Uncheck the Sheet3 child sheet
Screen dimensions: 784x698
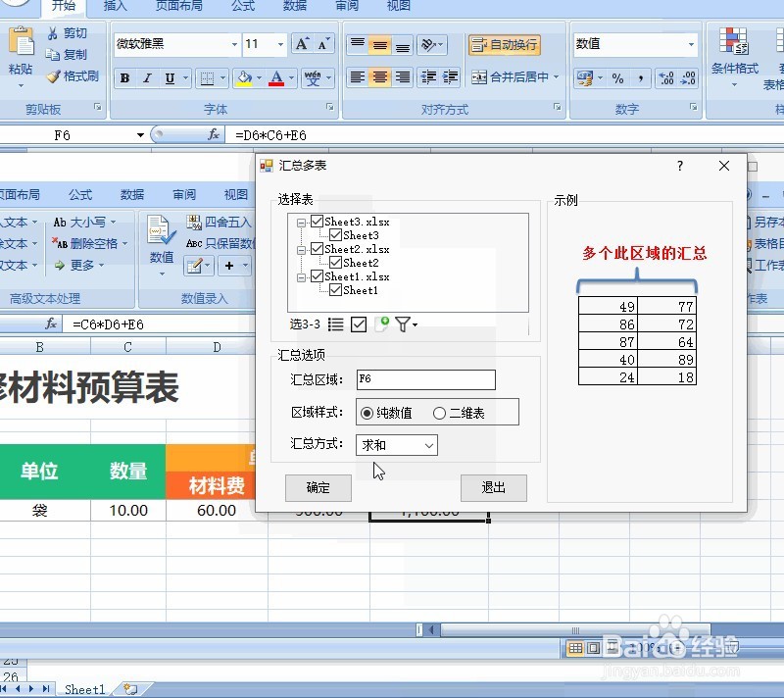335,235
